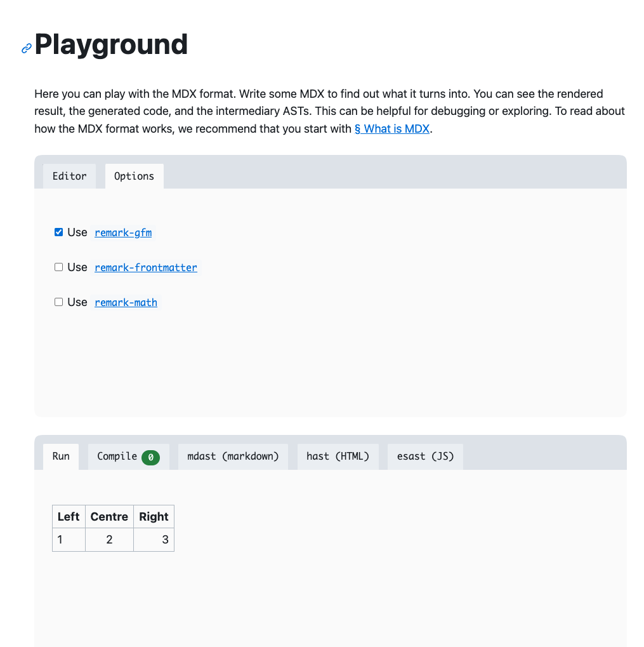Disable the remark-gfm checkbox

(58, 232)
